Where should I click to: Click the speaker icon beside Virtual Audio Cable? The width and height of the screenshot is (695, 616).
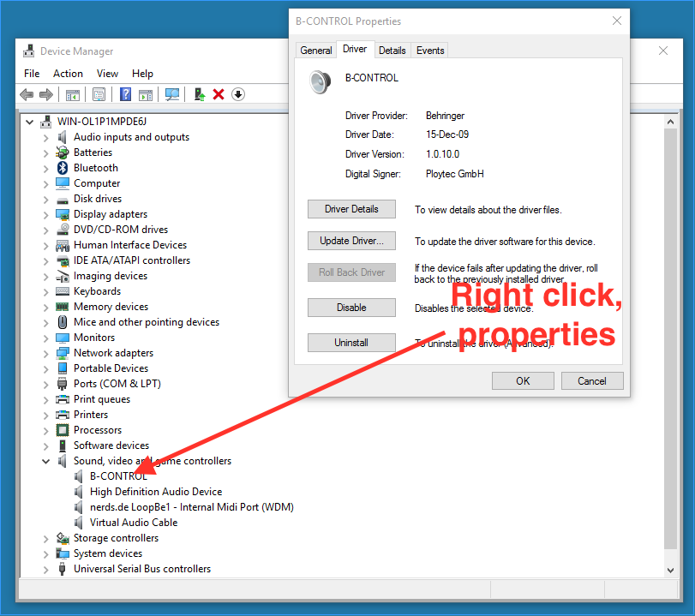pyautogui.click(x=79, y=523)
